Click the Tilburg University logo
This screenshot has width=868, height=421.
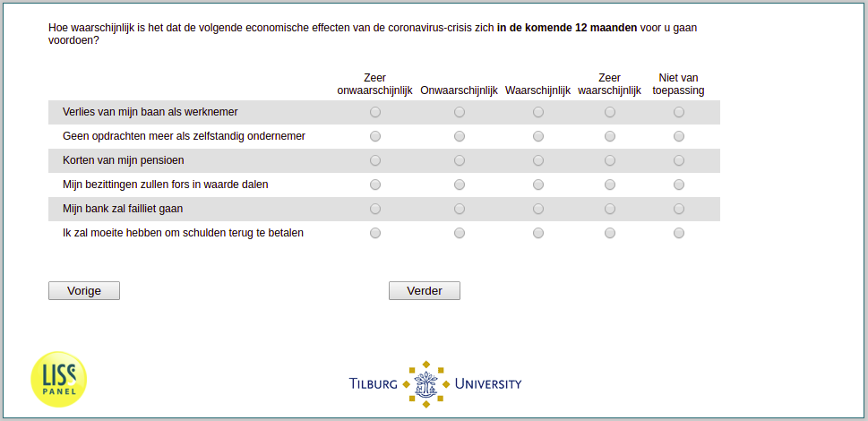click(435, 384)
